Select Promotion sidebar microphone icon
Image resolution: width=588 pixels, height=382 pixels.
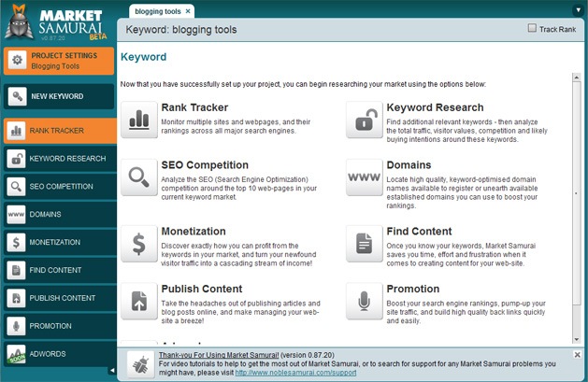point(16,326)
